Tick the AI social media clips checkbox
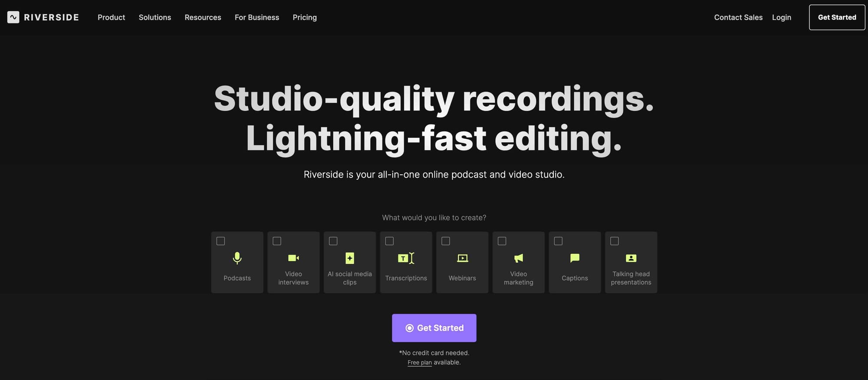The height and width of the screenshot is (380, 868). click(333, 241)
